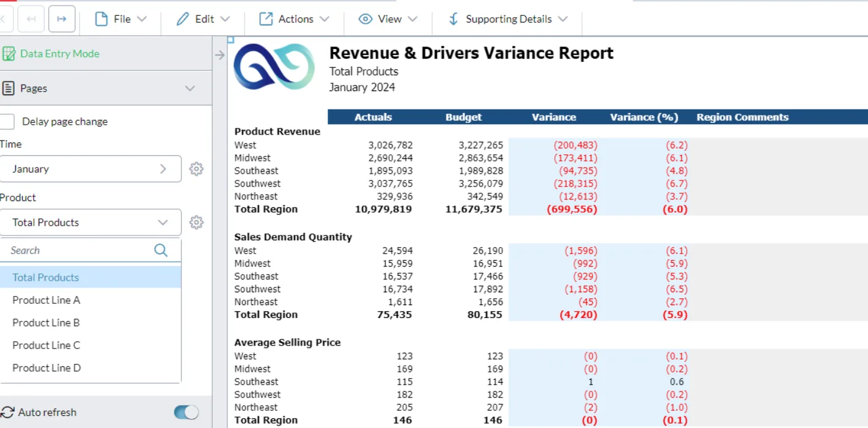
Task: Click the Budget column header
Action: tap(463, 117)
